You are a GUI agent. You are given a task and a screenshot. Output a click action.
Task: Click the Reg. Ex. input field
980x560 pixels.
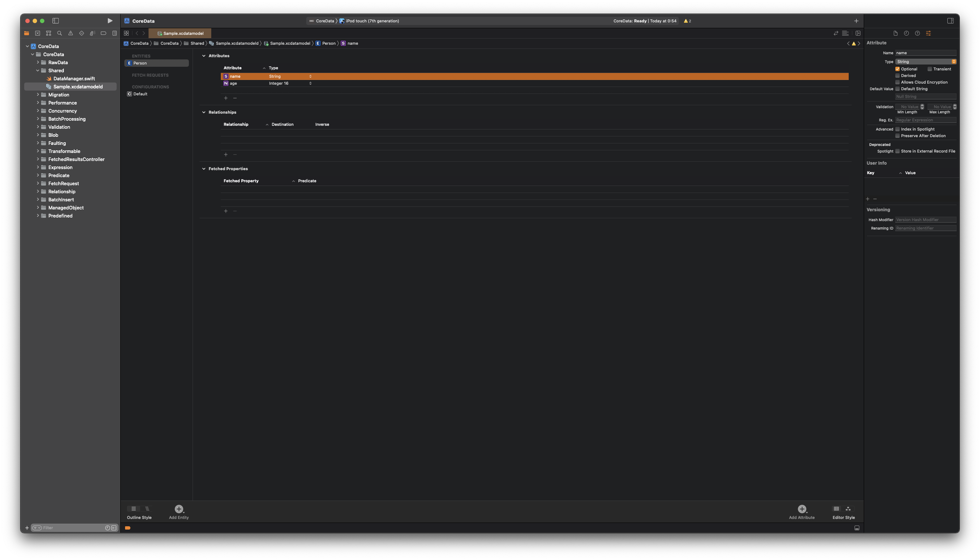(x=925, y=120)
